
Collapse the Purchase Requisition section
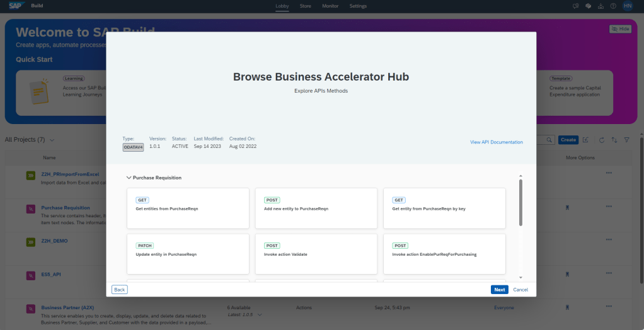click(x=129, y=178)
